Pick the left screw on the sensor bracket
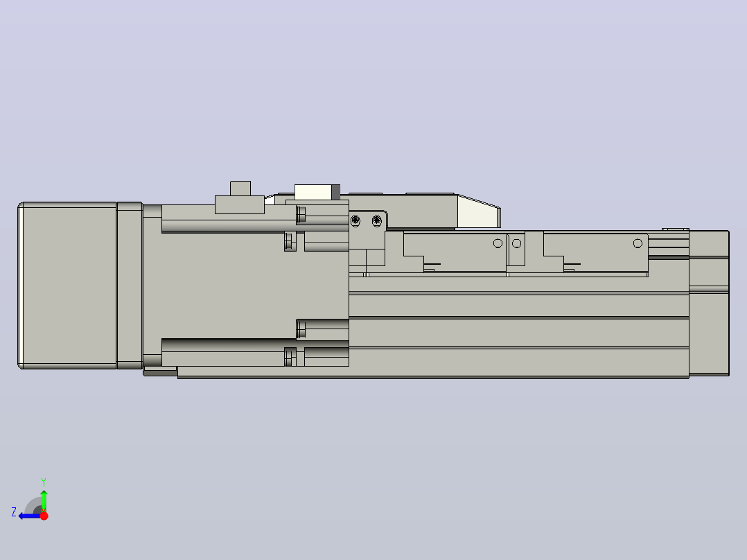Screen dimensions: 747x560 (355, 220)
